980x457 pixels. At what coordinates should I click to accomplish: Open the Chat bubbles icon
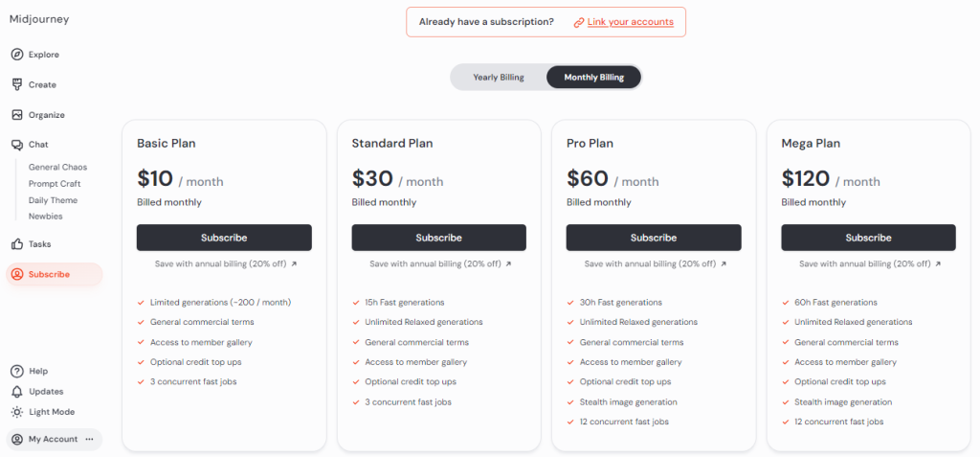coord(17,145)
